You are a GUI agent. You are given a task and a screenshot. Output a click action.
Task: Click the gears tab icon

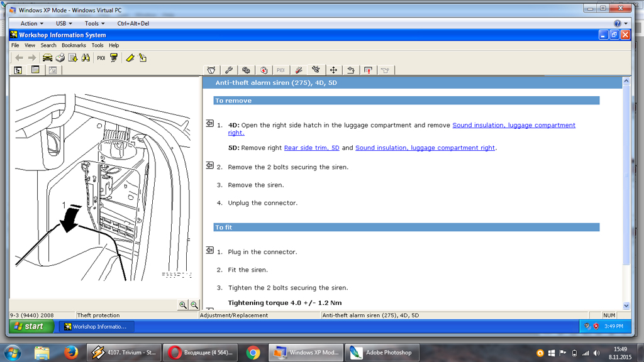click(247, 70)
